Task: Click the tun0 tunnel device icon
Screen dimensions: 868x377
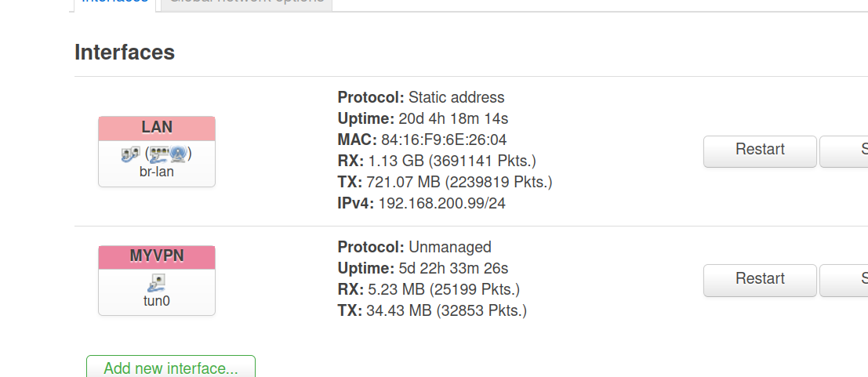Action: (156, 282)
